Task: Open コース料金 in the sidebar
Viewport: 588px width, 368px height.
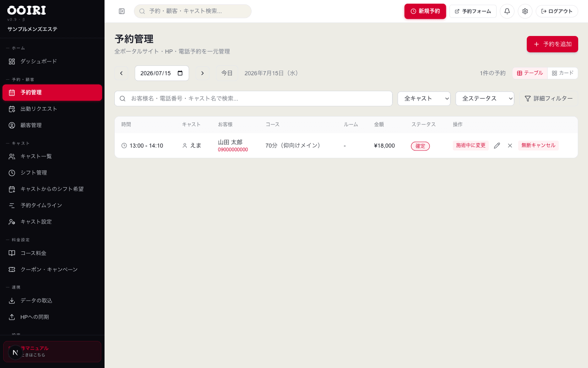Action: pyautogui.click(x=52, y=253)
